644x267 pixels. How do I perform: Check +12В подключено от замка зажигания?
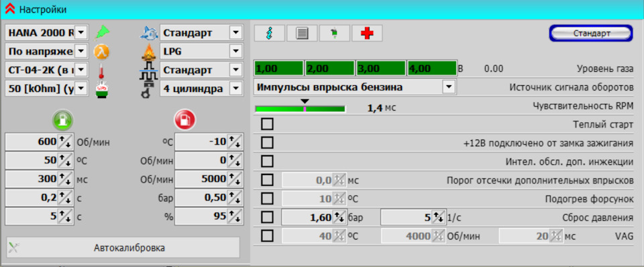click(x=267, y=142)
